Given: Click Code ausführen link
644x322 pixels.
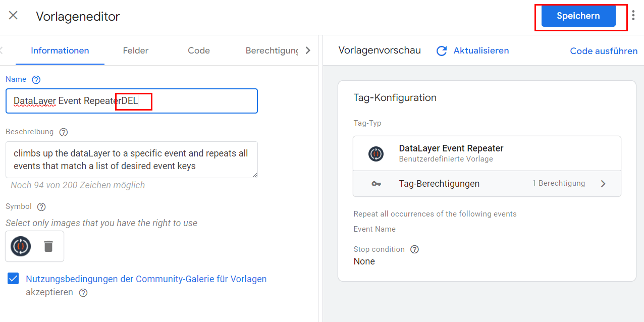Looking at the screenshot, I should pos(604,51).
